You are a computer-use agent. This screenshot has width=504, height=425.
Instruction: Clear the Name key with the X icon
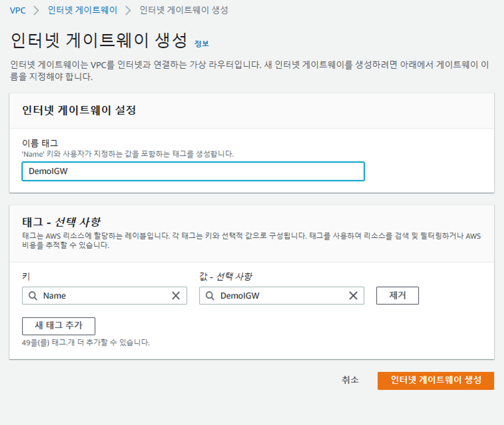coord(176,296)
